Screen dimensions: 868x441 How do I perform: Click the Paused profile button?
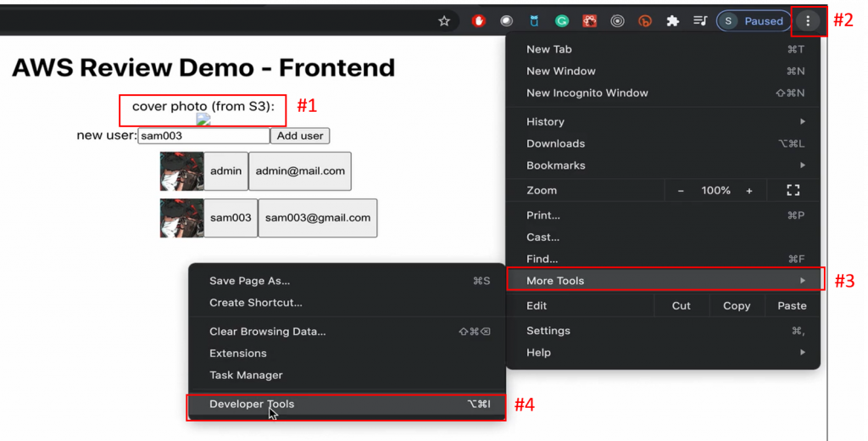pyautogui.click(x=754, y=21)
